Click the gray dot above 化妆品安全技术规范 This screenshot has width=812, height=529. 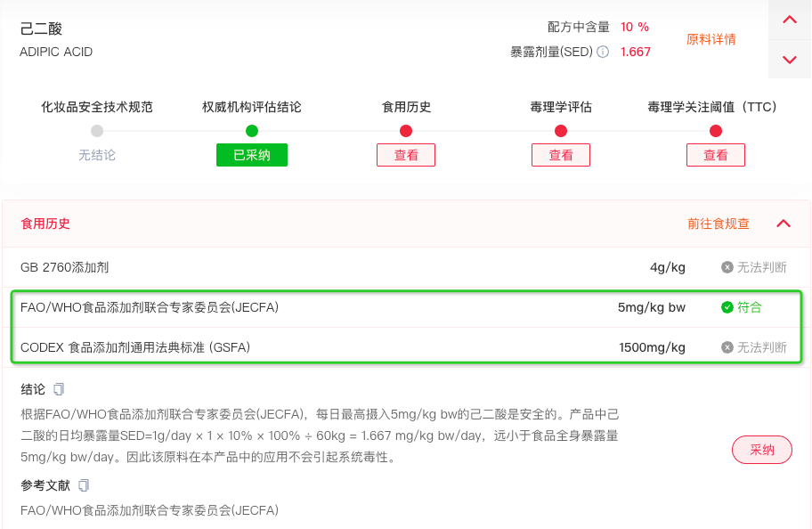click(x=96, y=130)
